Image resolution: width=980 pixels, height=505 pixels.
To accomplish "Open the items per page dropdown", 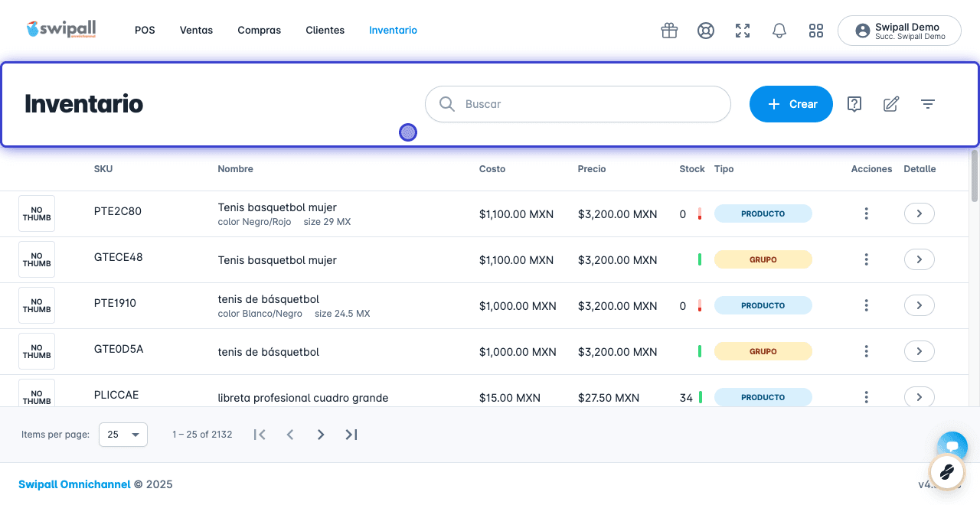I will (x=124, y=435).
